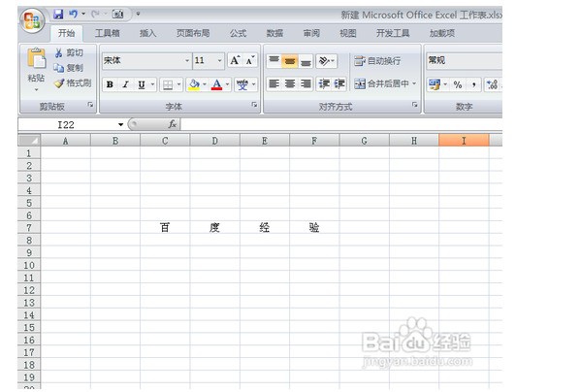This screenshot has height=392, width=580.
Task: Activate the 格式刷 format painter
Action: point(73,82)
